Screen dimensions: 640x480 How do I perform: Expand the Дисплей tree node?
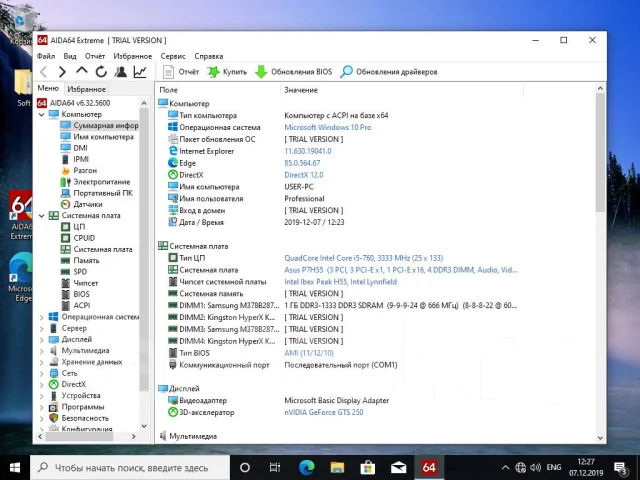[42, 339]
